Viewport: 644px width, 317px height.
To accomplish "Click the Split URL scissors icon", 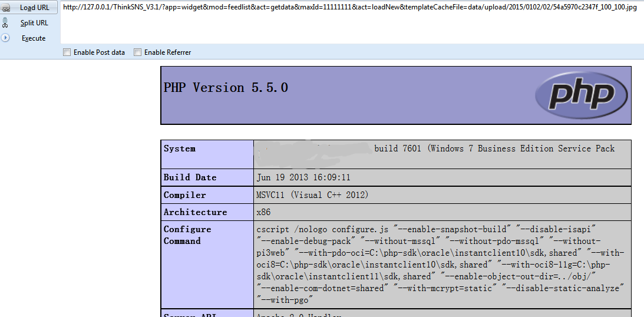I will pyautogui.click(x=5, y=22).
